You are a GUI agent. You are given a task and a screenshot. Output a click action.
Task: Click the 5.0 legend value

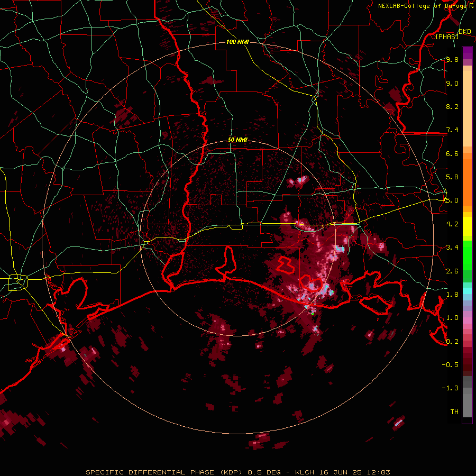tap(452, 200)
